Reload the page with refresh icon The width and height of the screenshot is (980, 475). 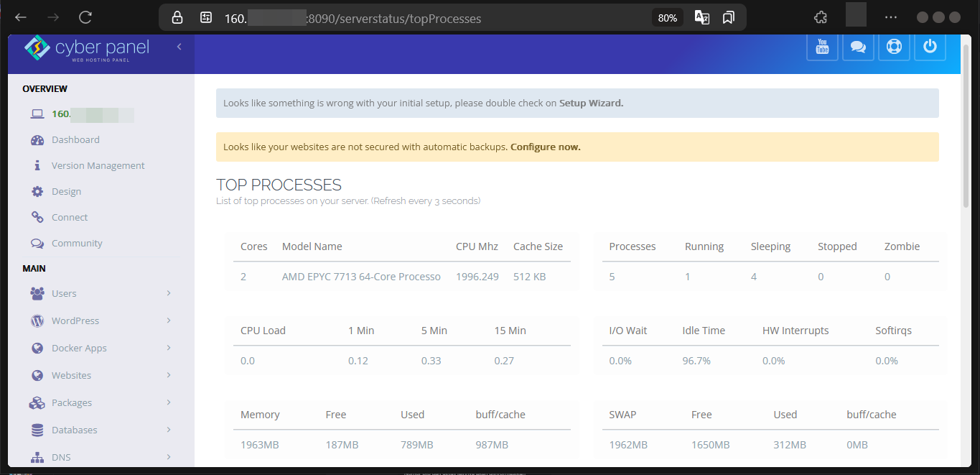(85, 18)
